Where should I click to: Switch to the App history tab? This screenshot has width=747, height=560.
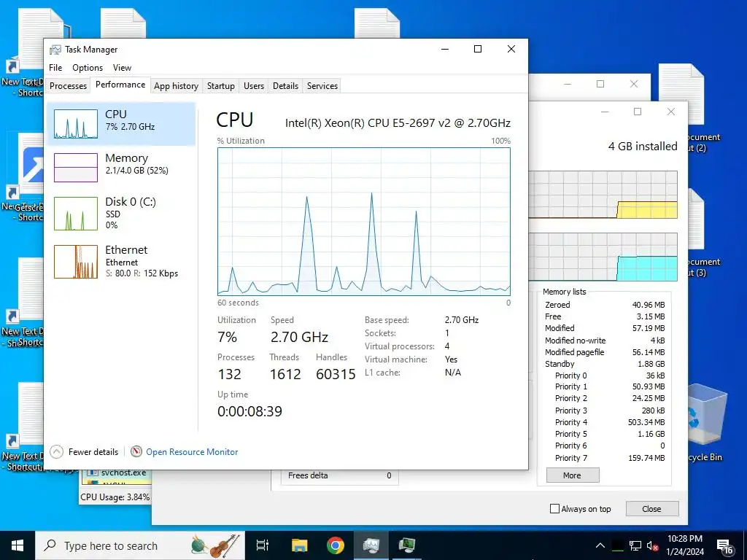point(177,86)
